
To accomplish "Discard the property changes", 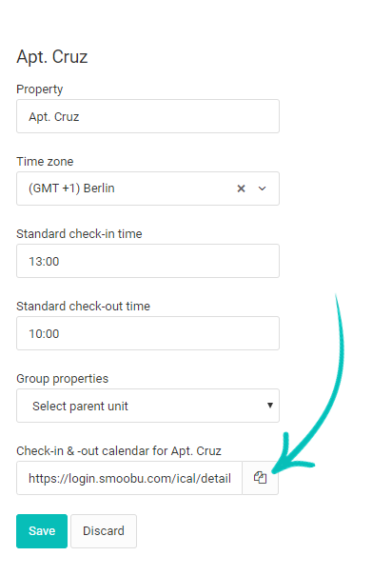I will tap(104, 531).
